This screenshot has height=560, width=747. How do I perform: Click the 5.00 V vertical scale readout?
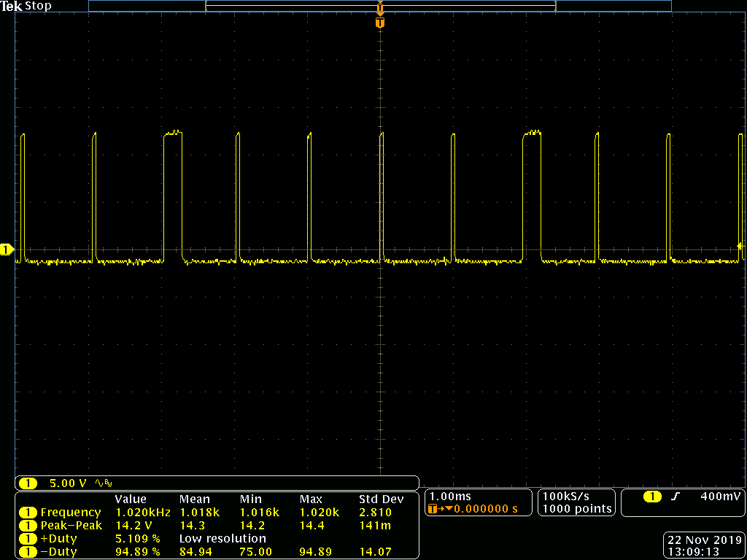[x=68, y=484]
